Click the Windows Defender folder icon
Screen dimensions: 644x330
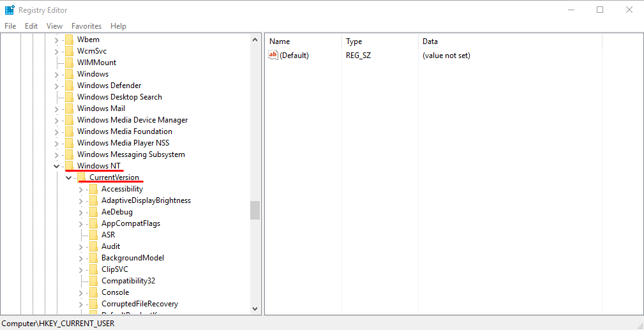click(70, 86)
